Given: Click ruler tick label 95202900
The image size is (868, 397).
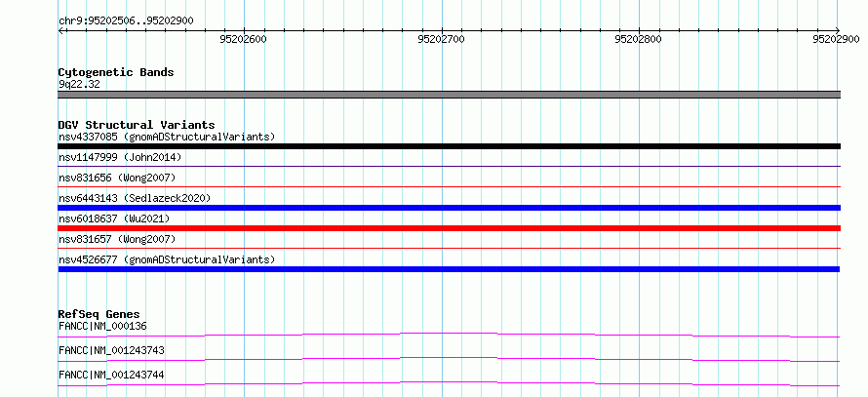Looking at the screenshot, I should (836, 39).
